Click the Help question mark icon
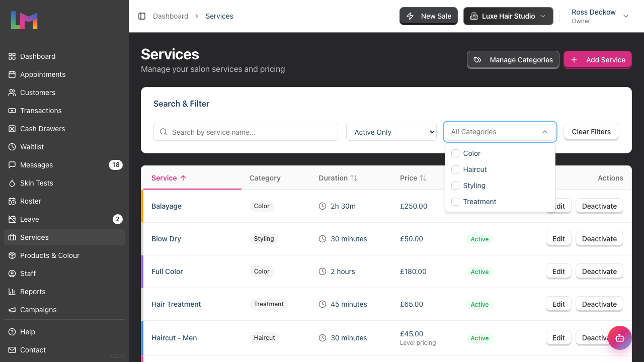The height and width of the screenshot is (362, 644). (12, 332)
